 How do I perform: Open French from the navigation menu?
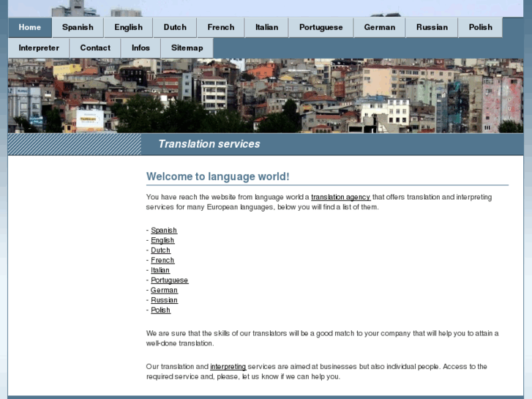pyautogui.click(x=220, y=28)
